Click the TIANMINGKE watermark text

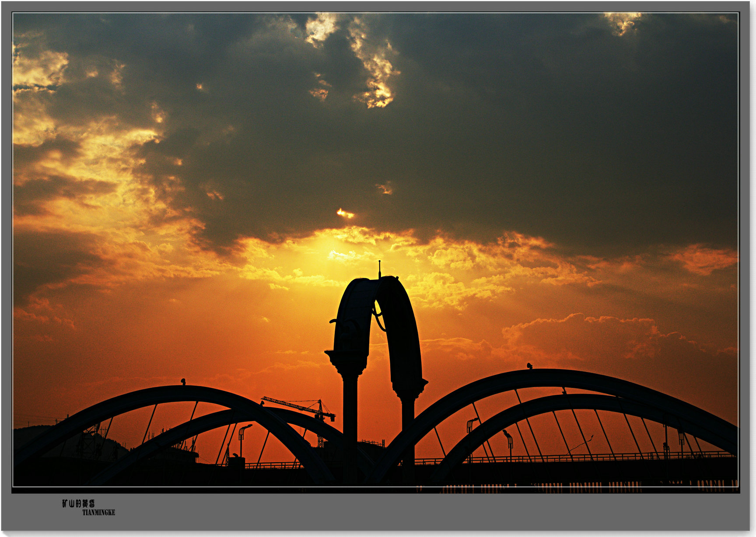click(98, 513)
